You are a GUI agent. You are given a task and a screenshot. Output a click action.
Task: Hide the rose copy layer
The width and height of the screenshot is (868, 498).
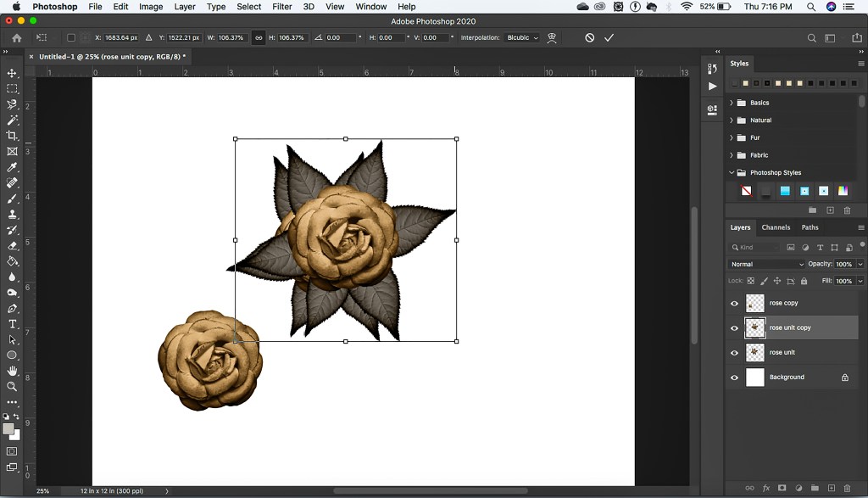coord(734,303)
